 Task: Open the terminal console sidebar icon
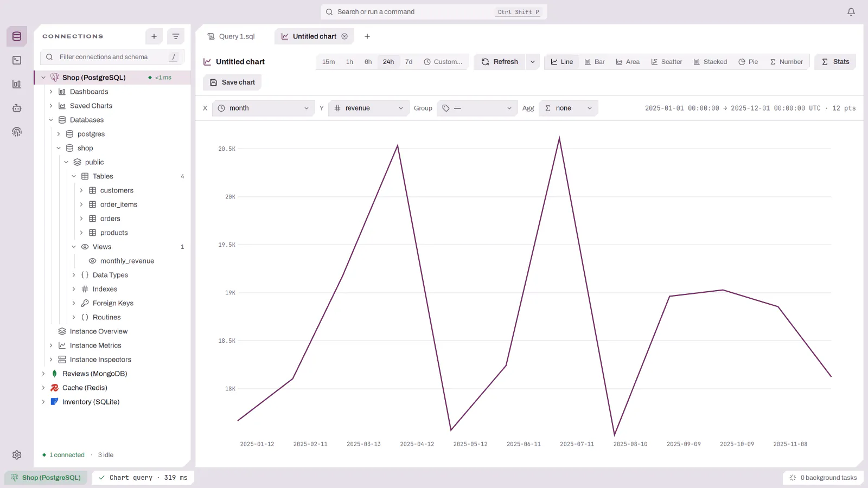tap(17, 60)
